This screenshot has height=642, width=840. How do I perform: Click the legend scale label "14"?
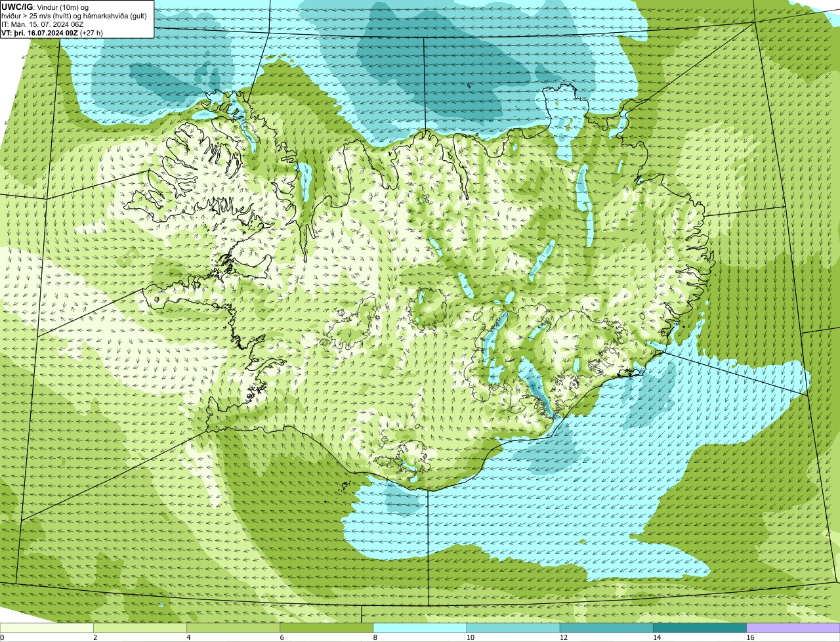[x=656, y=637]
